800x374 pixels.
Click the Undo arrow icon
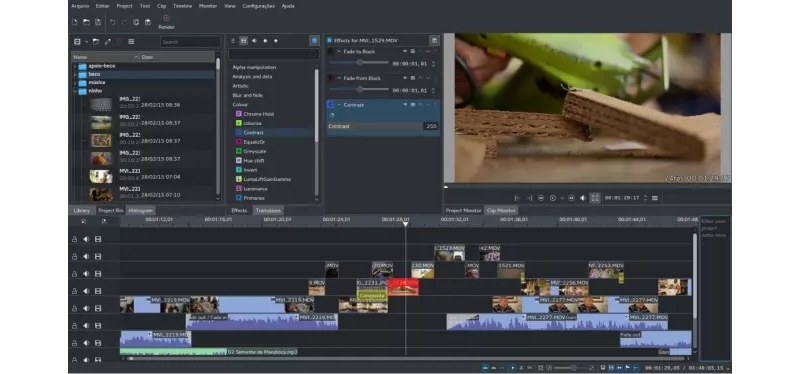tap(112, 22)
